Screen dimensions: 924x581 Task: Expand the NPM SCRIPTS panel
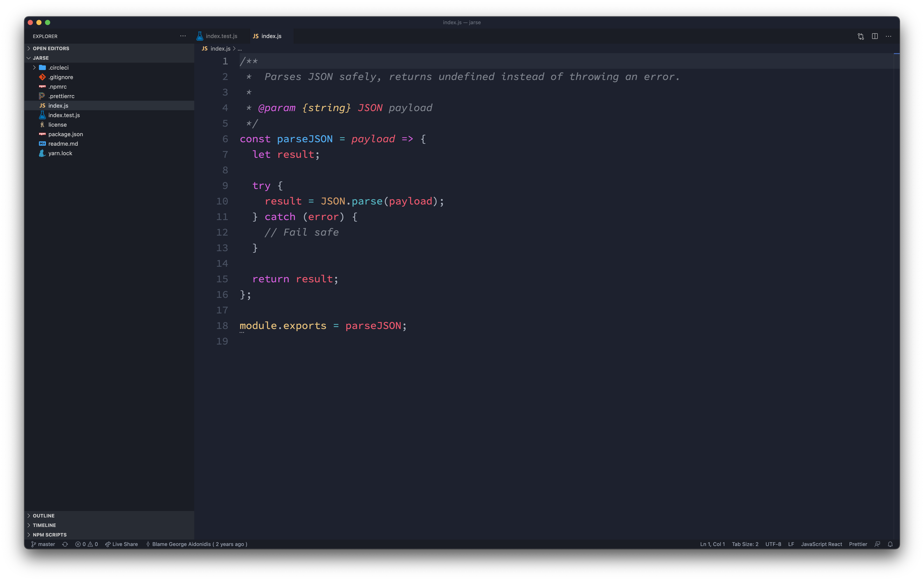coord(109,535)
